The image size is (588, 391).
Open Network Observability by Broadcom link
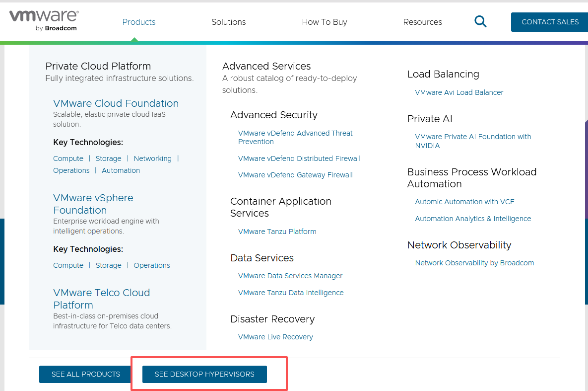tap(474, 263)
